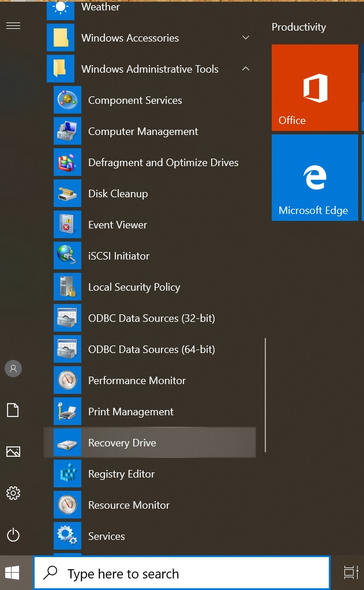Click the app list scrollbar
This screenshot has height=590, width=364.
click(x=265, y=394)
